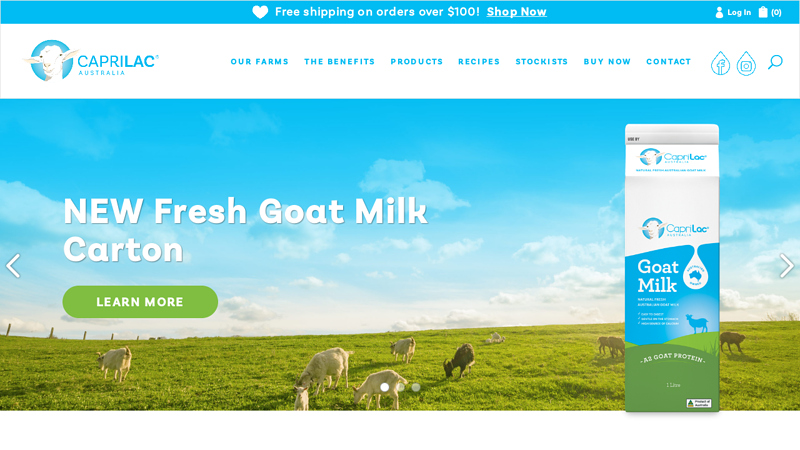800x450 pixels.
Task: Open the Products menu item
Action: (417, 62)
